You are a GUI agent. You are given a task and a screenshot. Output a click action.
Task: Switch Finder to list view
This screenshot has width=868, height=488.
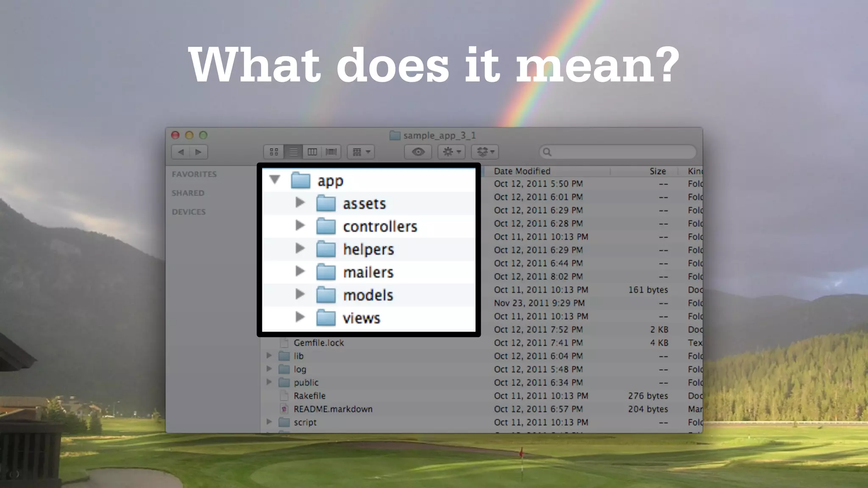point(293,152)
